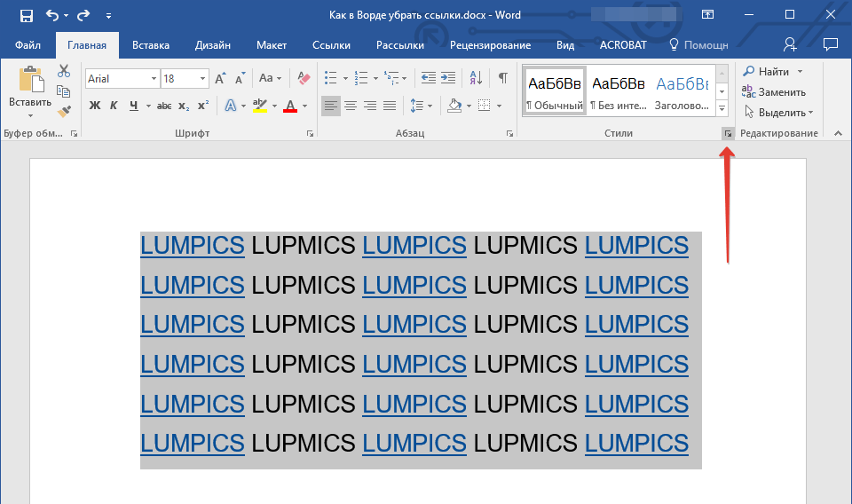Clear all formatting with eraser icon

(304, 78)
